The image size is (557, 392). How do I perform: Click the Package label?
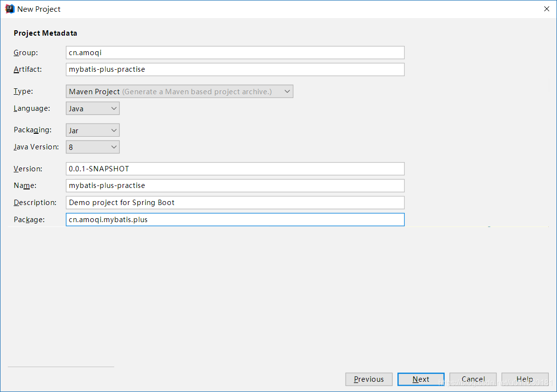29,220
